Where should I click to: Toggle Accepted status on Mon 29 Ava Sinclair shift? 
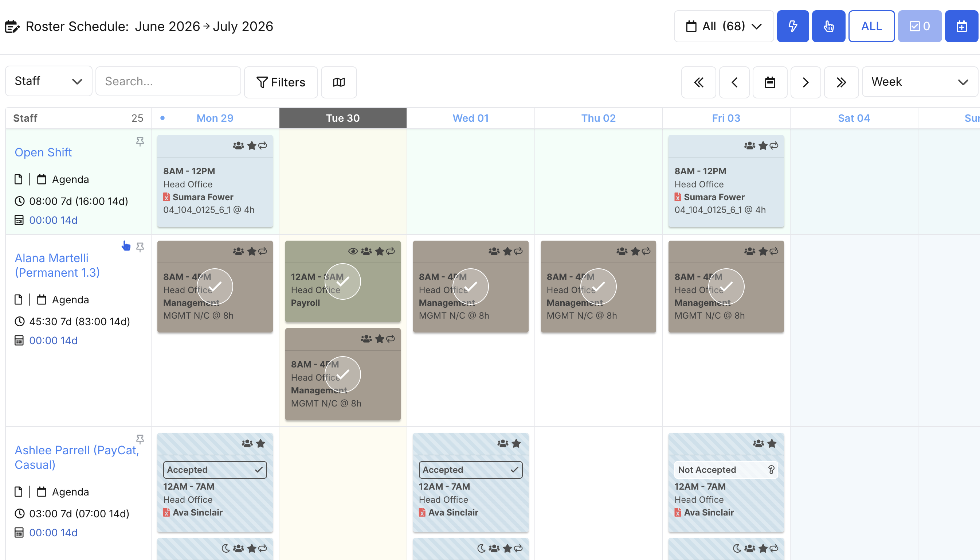(215, 470)
